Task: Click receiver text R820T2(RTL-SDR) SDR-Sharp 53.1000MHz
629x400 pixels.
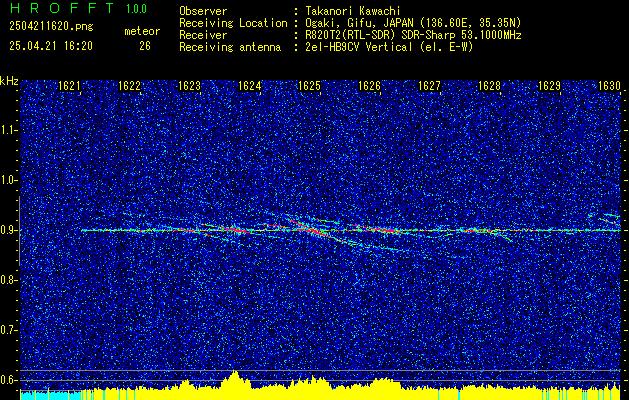Action: tap(413, 35)
